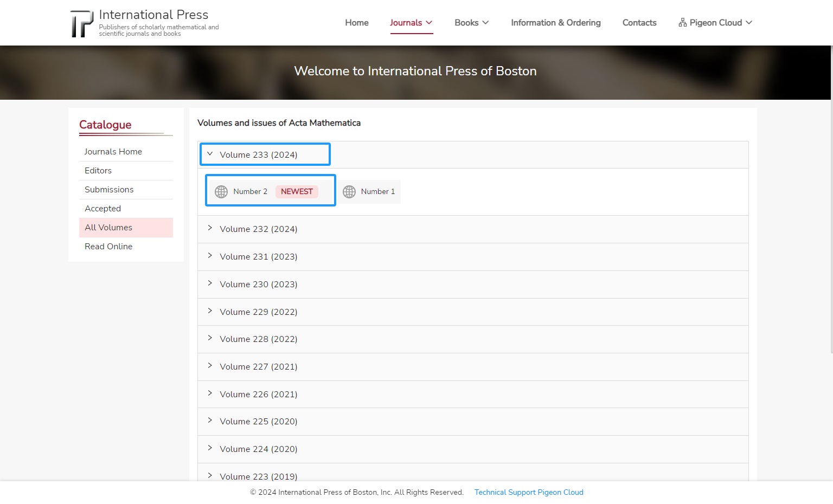Expand Volume 223 (2019)
Screen dimensions: 833x504
click(473, 472)
